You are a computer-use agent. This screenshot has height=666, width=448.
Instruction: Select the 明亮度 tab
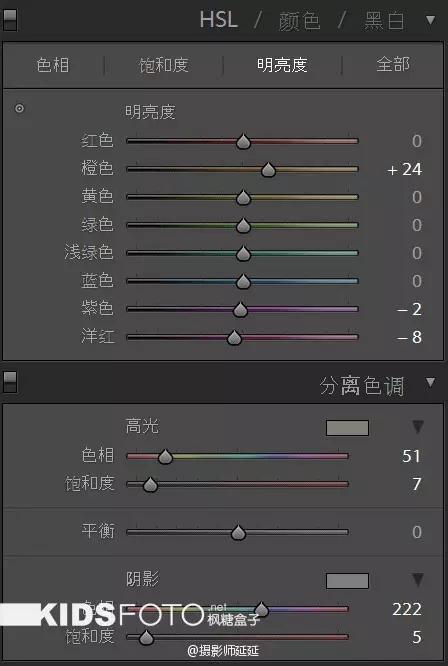point(282,65)
